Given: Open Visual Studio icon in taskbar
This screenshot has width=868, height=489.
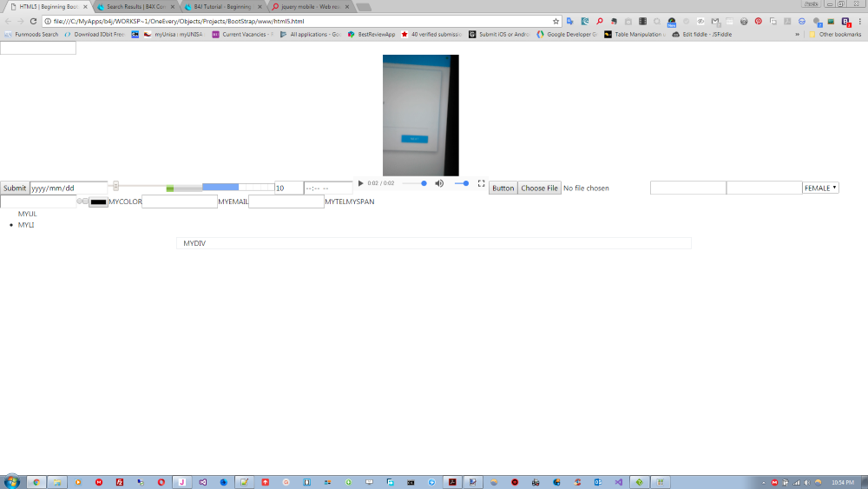Looking at the screenshot, I should coord(202,482).
